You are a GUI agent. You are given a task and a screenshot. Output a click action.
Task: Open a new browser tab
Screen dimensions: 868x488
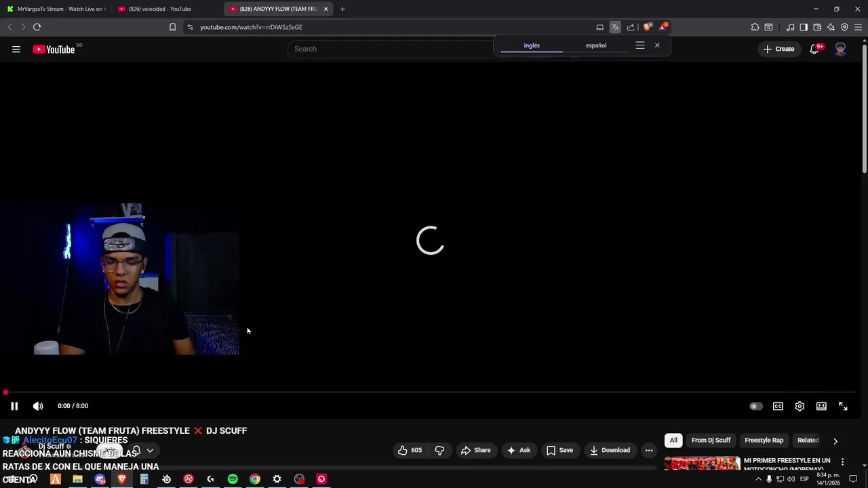point(342,9)
